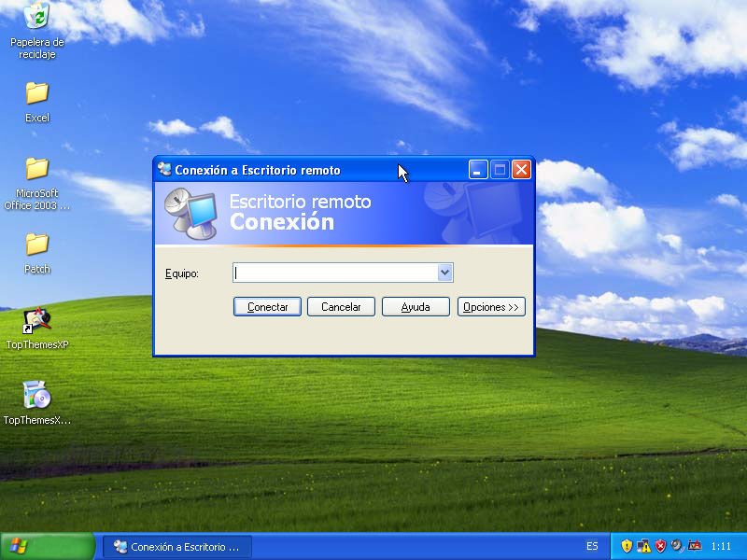Screen dimensions: 747x560
Task: Click the yellow shield update tray icon
Action: (627, 546)
